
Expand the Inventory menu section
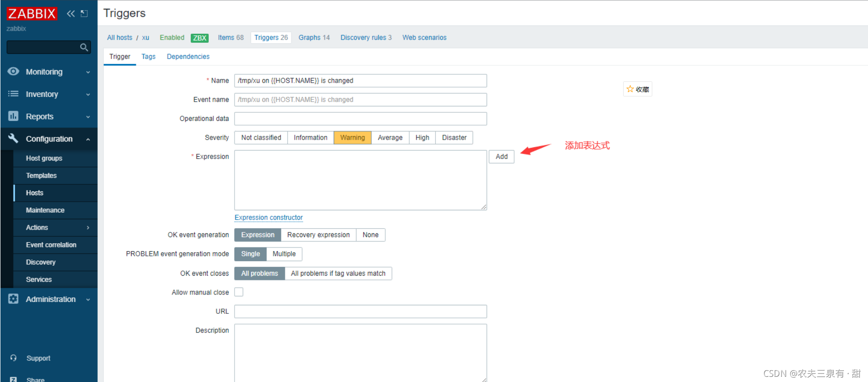88,95
